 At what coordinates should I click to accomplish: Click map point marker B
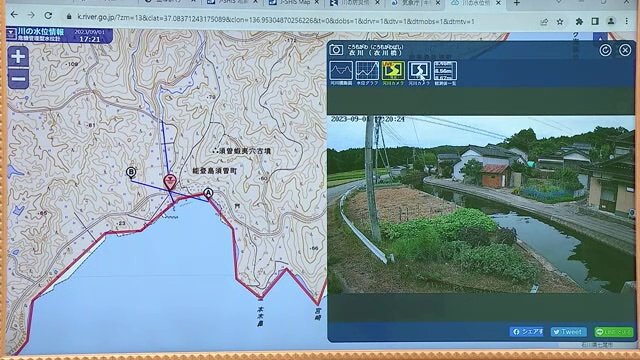[131, 172]
